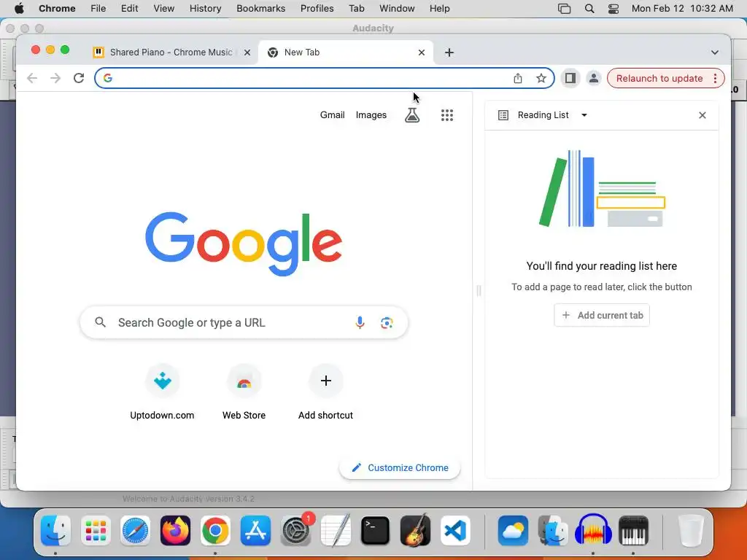Screen dimensions: 747x560
Task: Open the Google apps grid
Action: point(447,114)
